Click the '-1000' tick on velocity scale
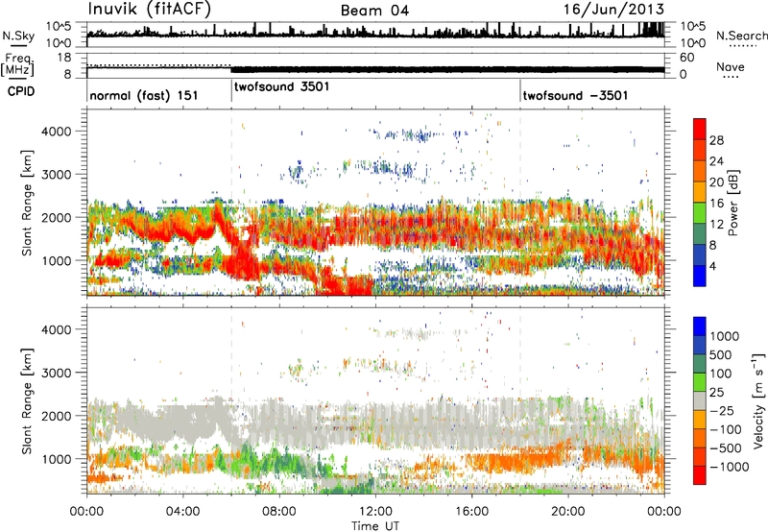Viewport: 768px width, 532px height. click(x=730, y=467)
